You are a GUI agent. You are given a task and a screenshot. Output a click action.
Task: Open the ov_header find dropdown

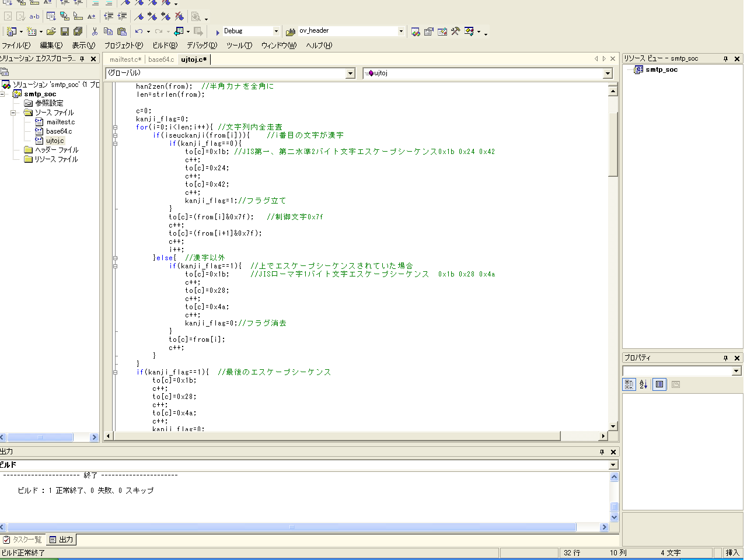pyautogui.click(x=401, y=31)
